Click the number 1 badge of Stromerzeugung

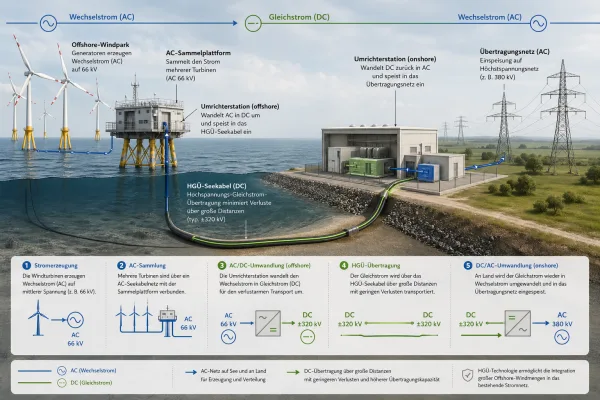pos(26,265)
